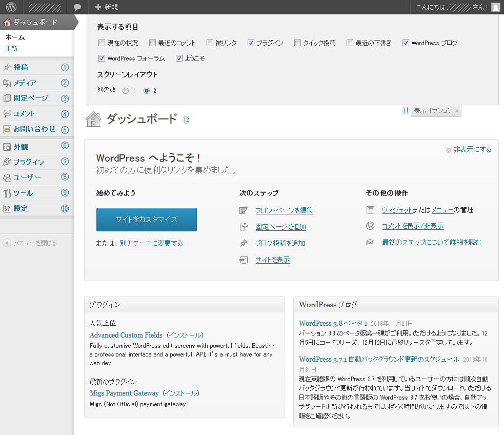This screenshot has width=504, height=435.
Task: Open the メニュー management link
Action: [x=442, y=210]
